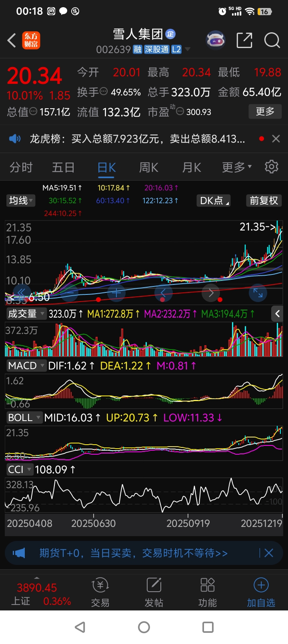Tap the 244:10.25 moving average readout
288x644 pixels.
(63, 213)
